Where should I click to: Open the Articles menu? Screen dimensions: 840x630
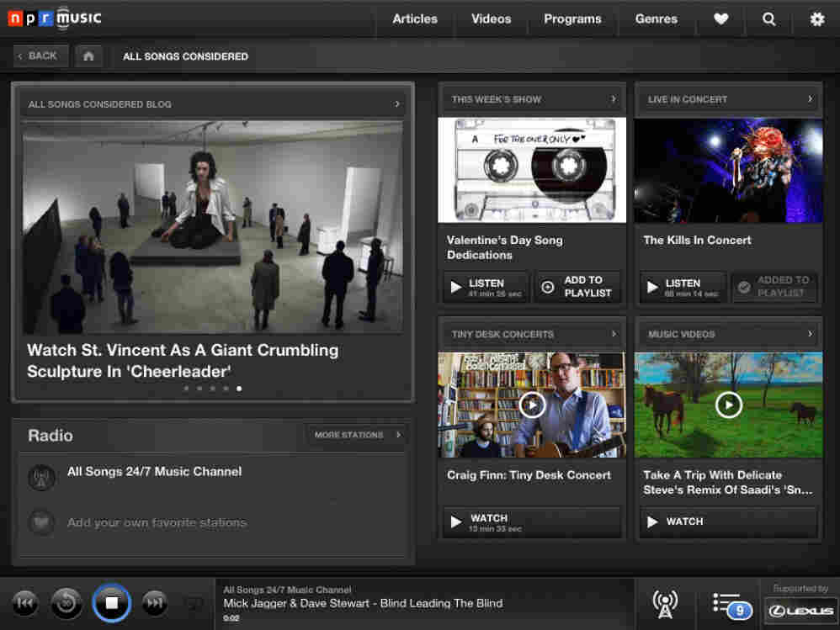click(415, 19)
